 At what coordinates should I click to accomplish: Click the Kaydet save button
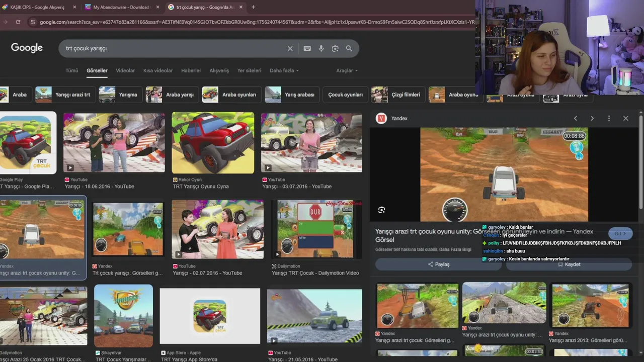click(569, 264)
